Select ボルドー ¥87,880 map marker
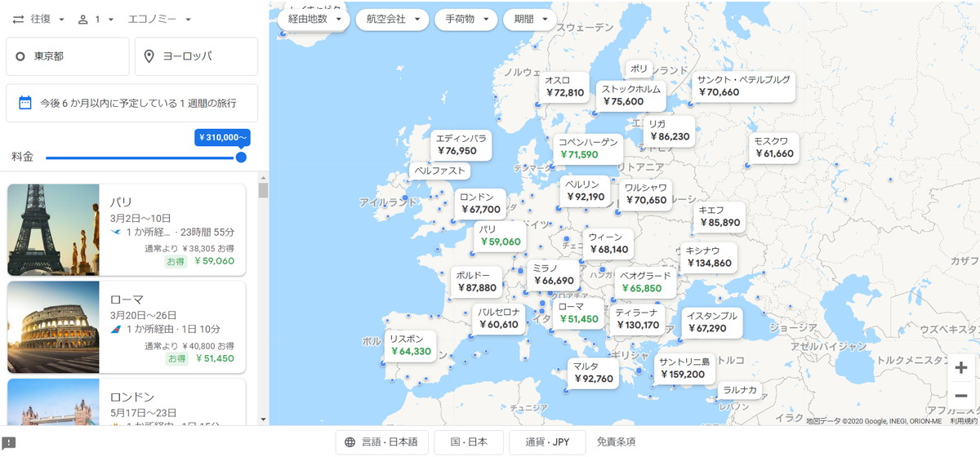980x457 pixels. click(x=476, y=282)
